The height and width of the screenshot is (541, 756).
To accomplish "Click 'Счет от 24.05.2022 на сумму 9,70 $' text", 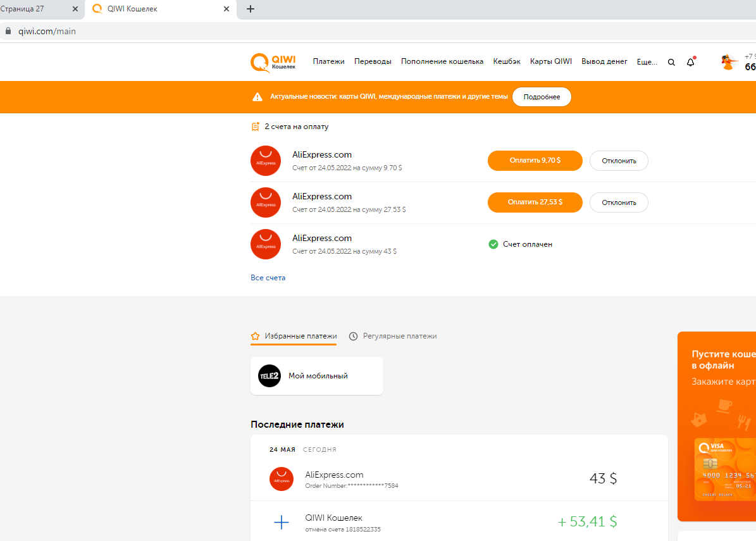I will coord(347,168).
